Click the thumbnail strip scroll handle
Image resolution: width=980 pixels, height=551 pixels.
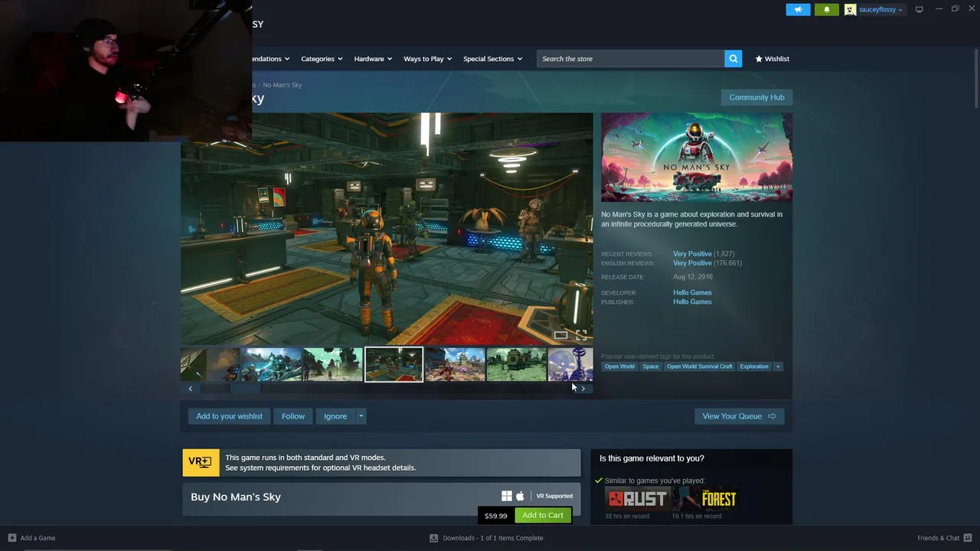tap(245, 389)
